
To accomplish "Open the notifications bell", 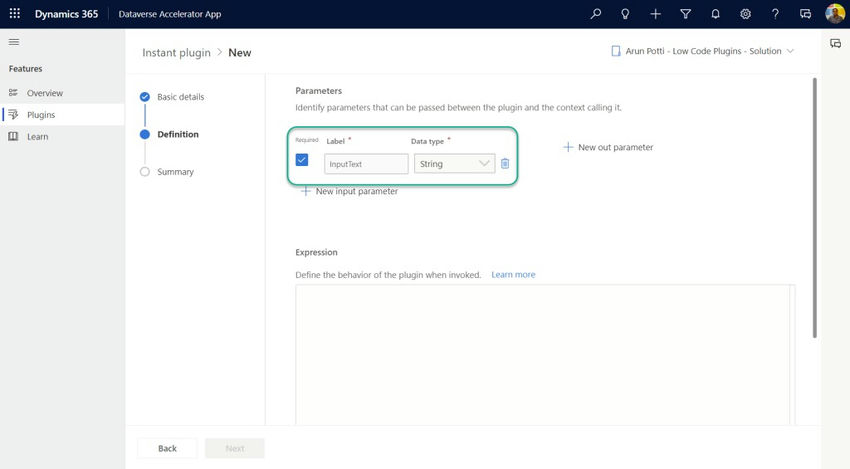I will (x=715, y=14).
